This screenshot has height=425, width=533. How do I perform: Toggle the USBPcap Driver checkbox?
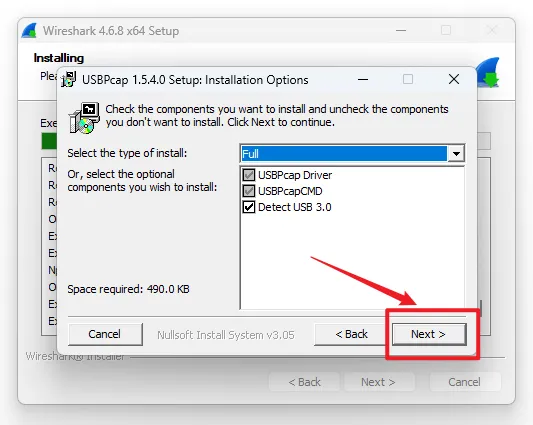tap(249, 175)
